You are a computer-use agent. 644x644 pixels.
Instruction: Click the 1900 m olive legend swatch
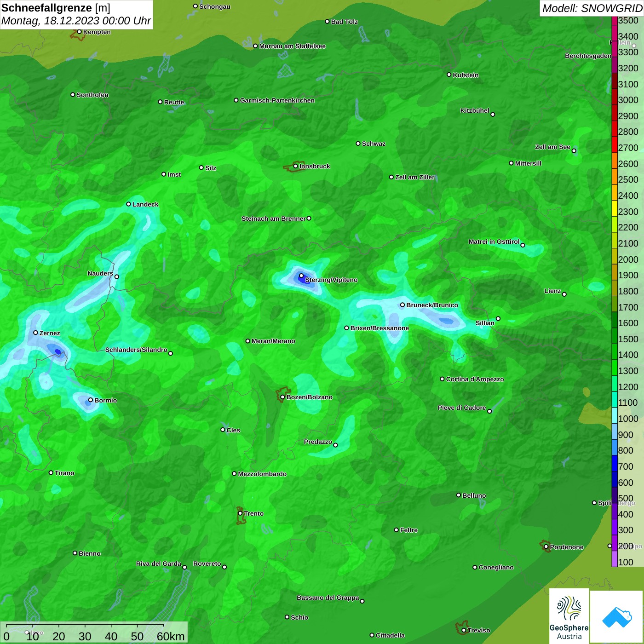pyautogui.click(x=615, y=272)
